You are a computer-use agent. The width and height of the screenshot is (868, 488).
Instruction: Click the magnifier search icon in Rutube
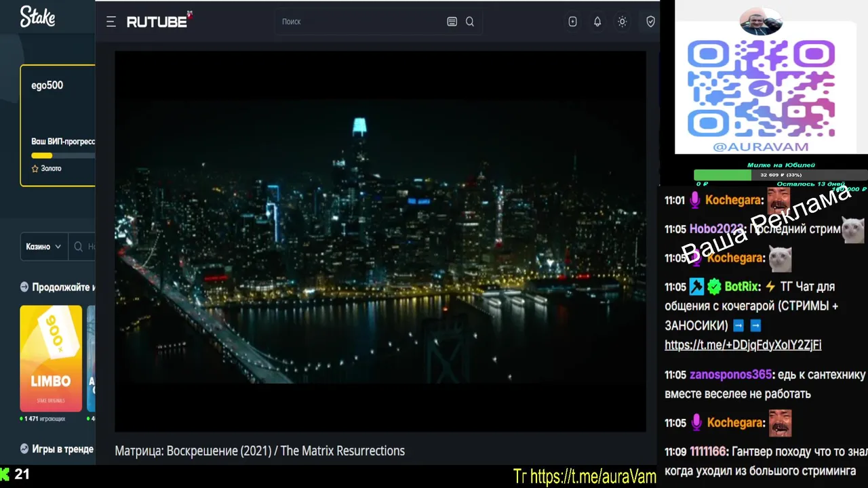(470, 22)
